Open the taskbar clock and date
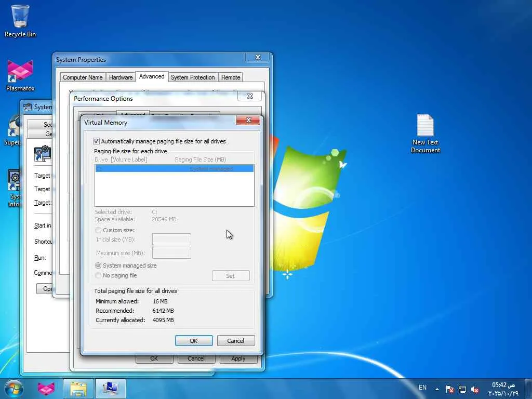 pos(503,389)
